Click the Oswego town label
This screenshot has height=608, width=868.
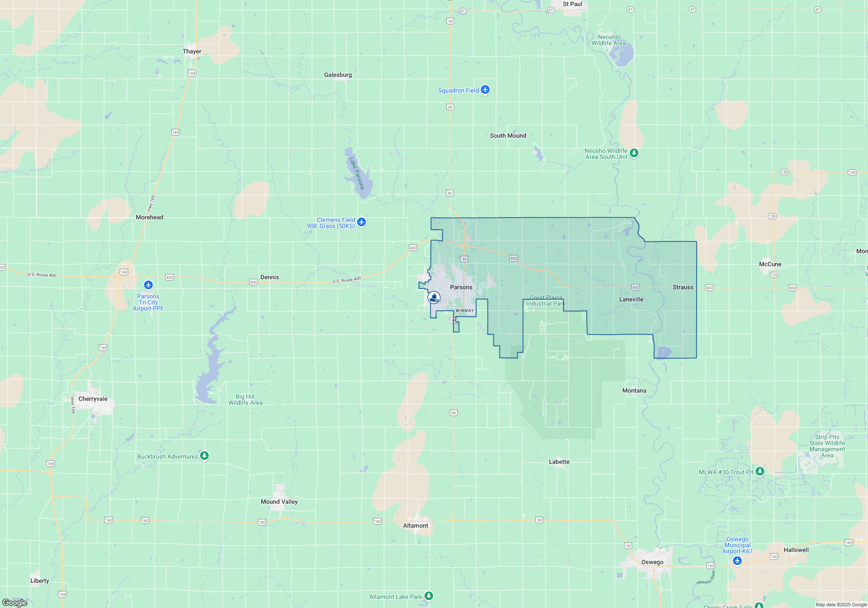coord(652,562)
